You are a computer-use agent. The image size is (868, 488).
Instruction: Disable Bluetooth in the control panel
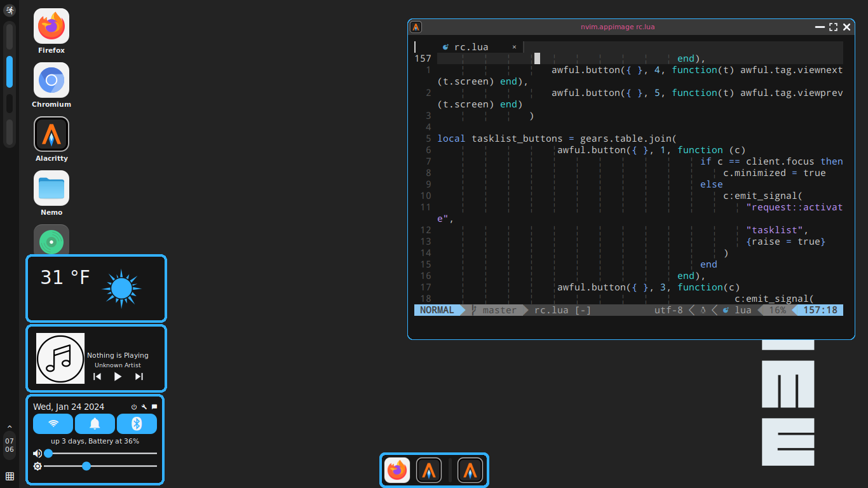point(137,424)
